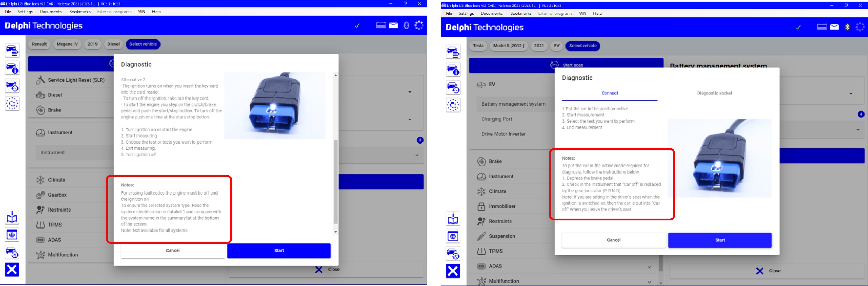The width and height of the screenshot is (868, 286).
Task: Click the mail envelope icon in Renault window header
Action: pyautogui.click(x=393, y=25)
